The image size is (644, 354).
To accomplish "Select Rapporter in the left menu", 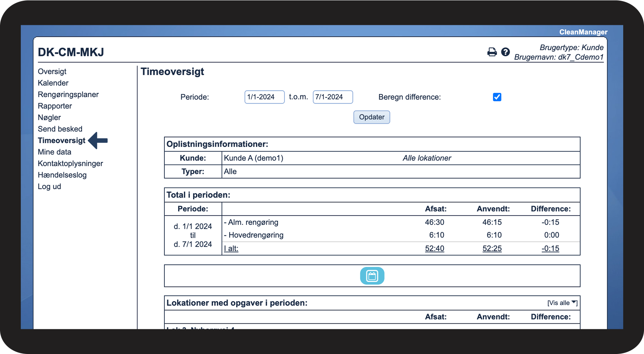I will (x=55, y=106).
